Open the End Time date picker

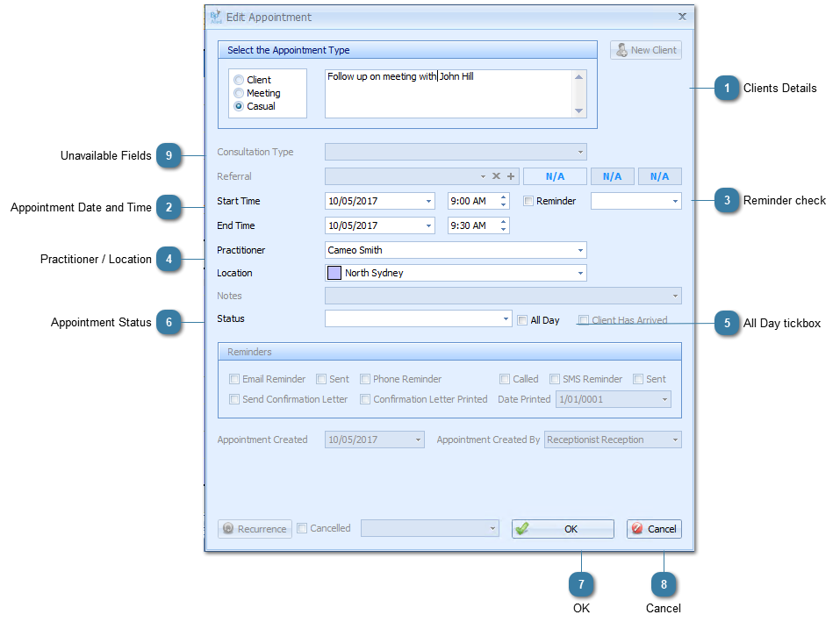pyautogui.click(x=428, y=226)
